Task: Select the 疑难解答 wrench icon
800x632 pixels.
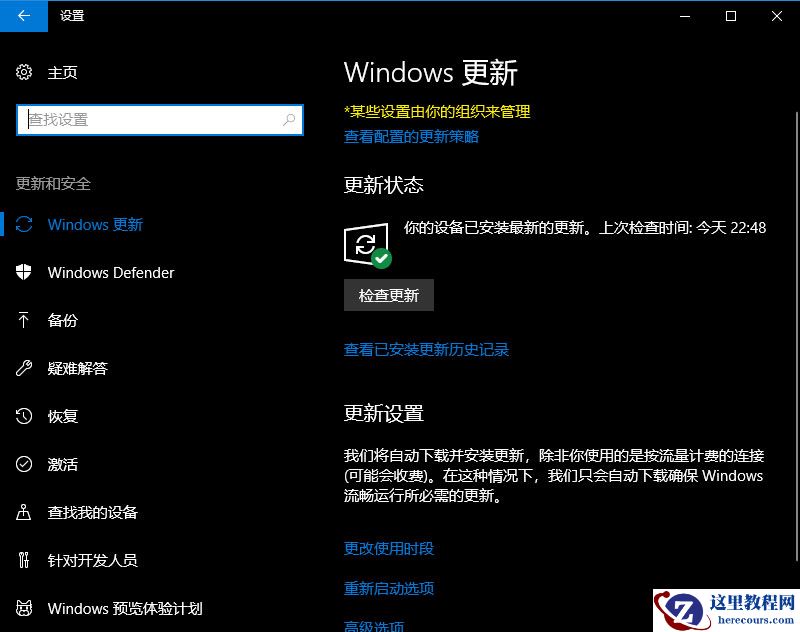Action: 24,369
